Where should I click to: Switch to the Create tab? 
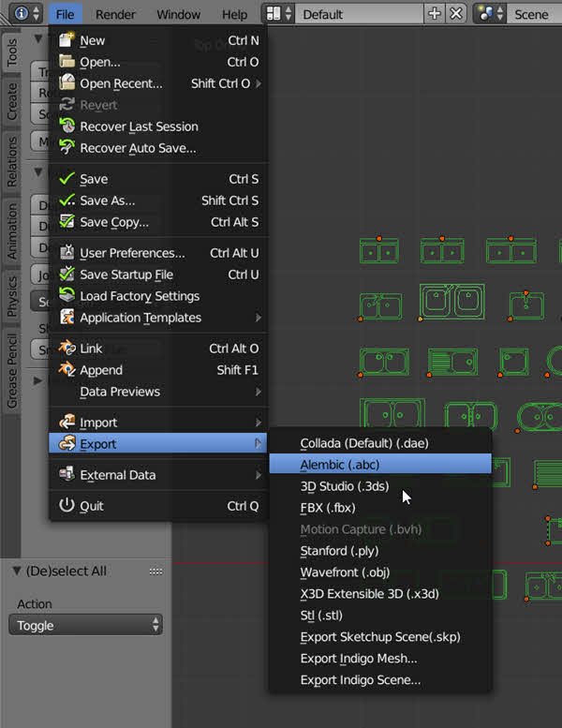click(x=11, y=102)
